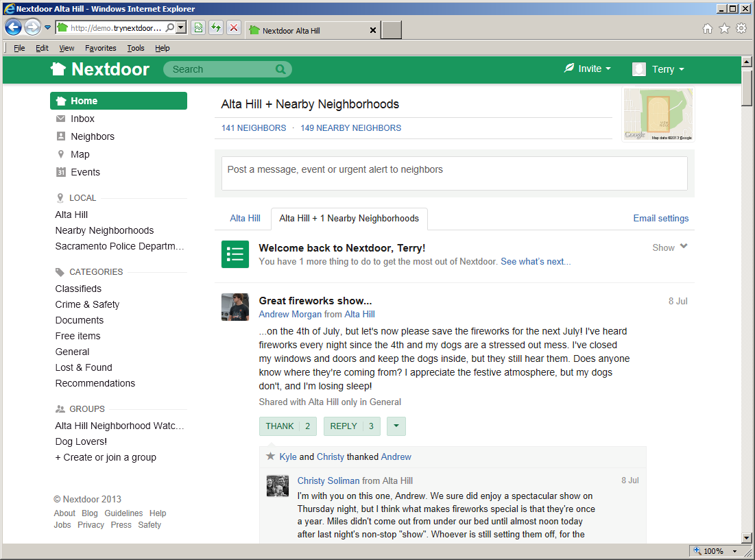
Task: Click the browser Forward arrow button
Action: (33, 27)
